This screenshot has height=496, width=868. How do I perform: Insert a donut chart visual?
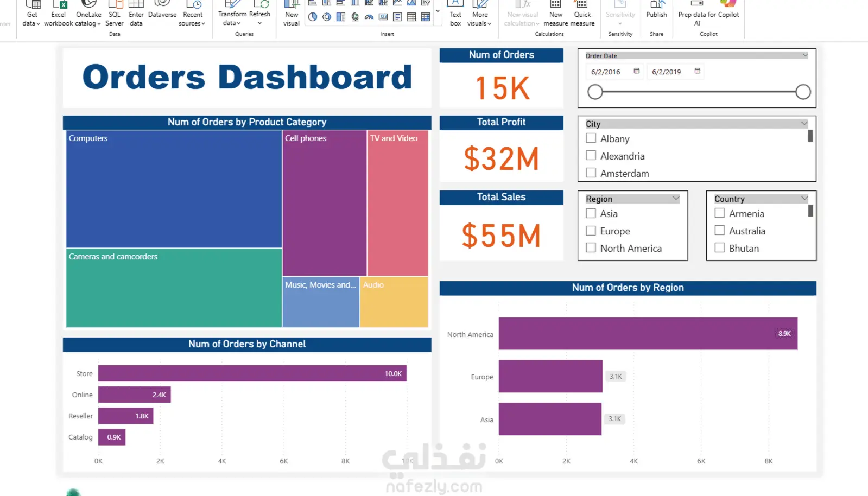point(327,17)
